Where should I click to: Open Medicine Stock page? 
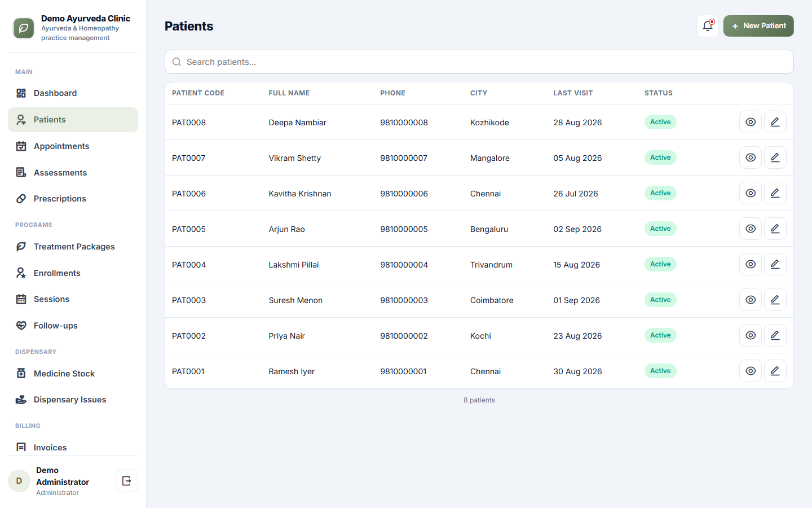point(73,374)
